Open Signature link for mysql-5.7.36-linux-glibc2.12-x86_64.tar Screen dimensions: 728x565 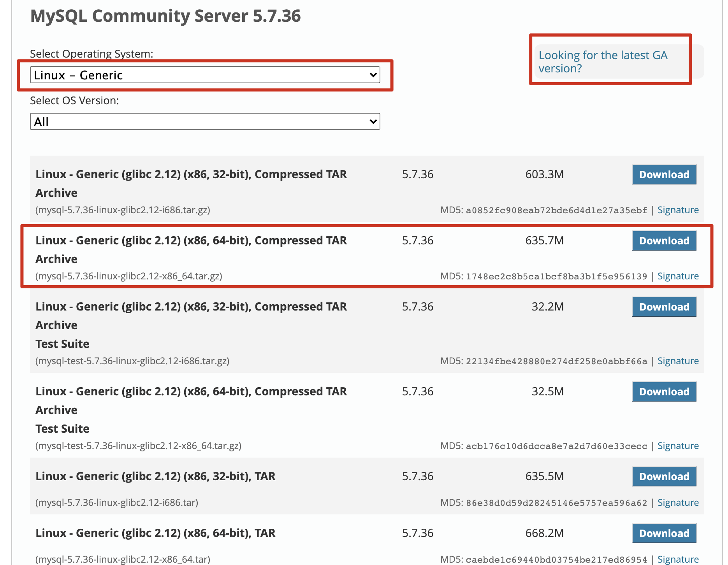click(x=678, y=560)
